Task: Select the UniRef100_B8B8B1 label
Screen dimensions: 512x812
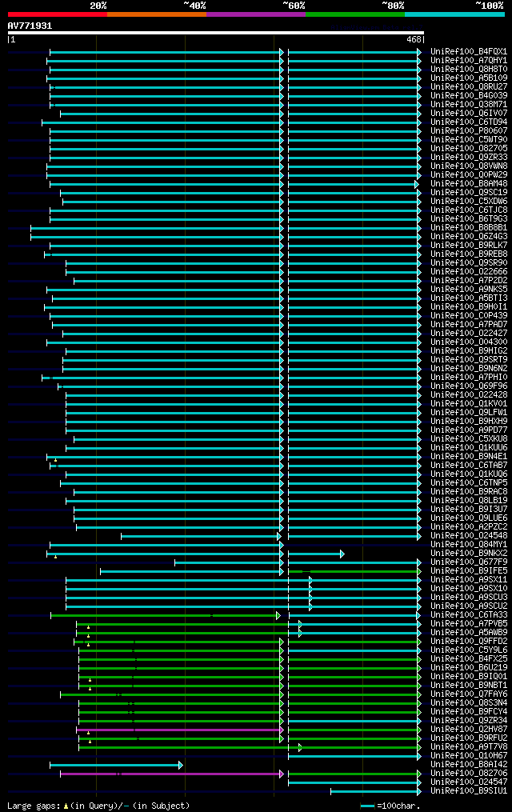Action: coord(469,228)
